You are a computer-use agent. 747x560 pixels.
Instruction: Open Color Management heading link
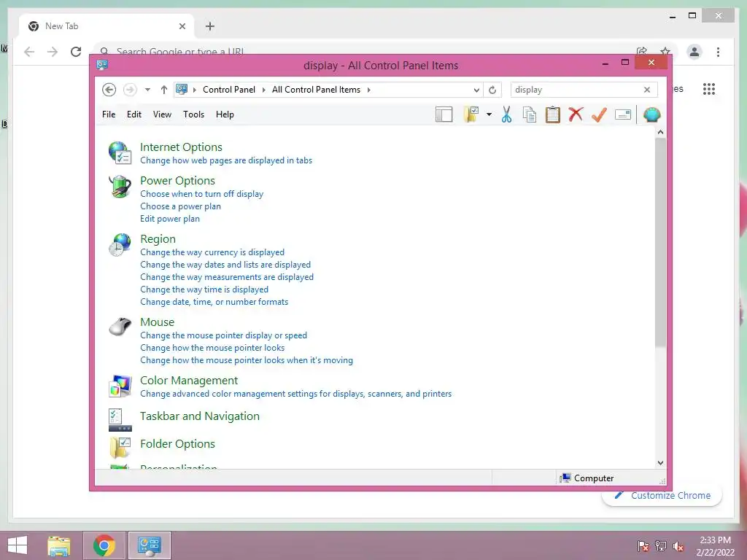pos(189,381)
